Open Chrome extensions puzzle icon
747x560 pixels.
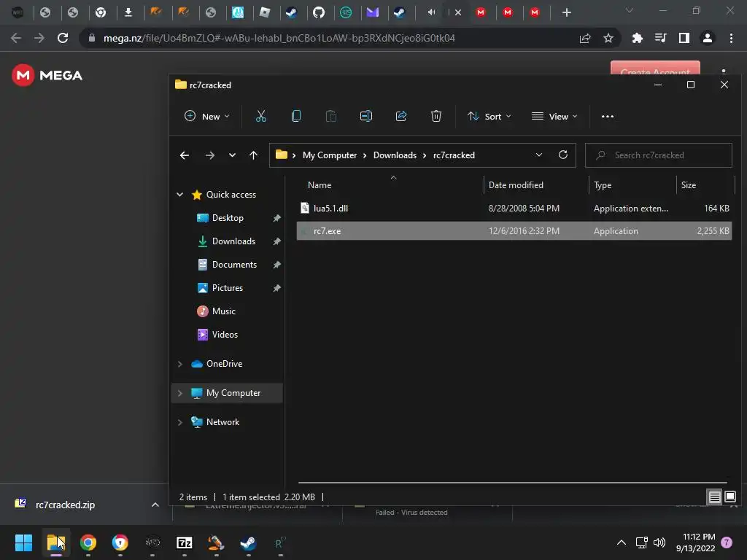pos(637,38)
